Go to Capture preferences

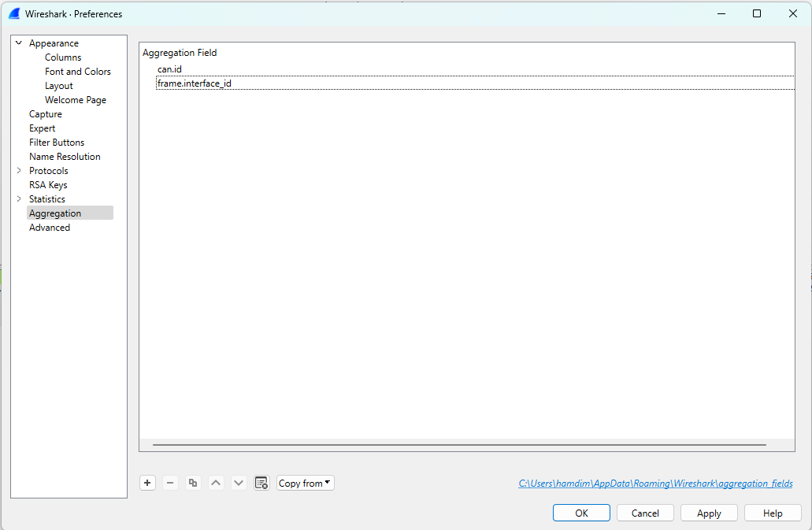click(46, 114)
